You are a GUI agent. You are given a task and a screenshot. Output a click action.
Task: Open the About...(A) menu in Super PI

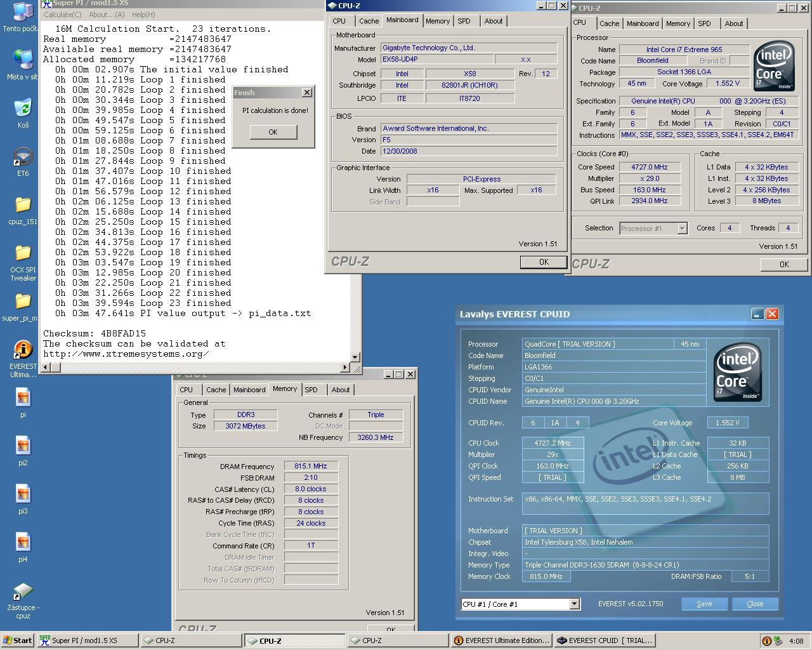tap(107, 15)
